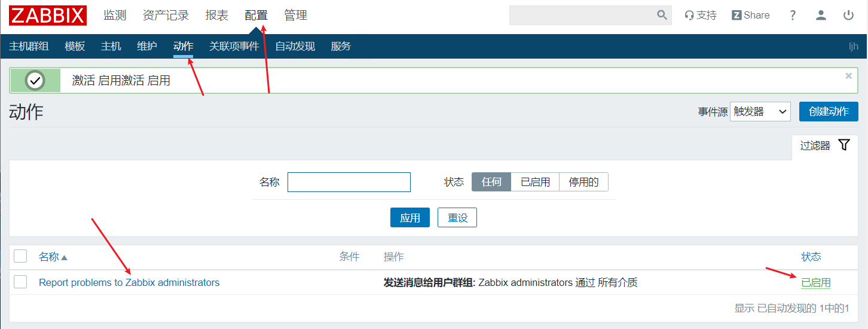Click the 应用 button
The image size is (868, 329).
click(410, 218)
